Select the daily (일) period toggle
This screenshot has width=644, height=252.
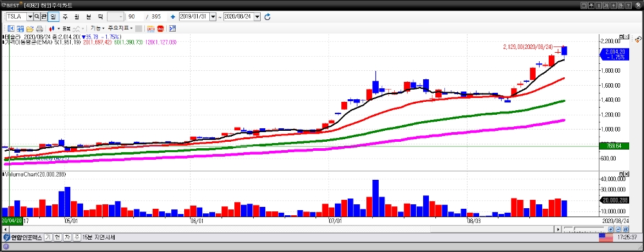click(53, 17)
